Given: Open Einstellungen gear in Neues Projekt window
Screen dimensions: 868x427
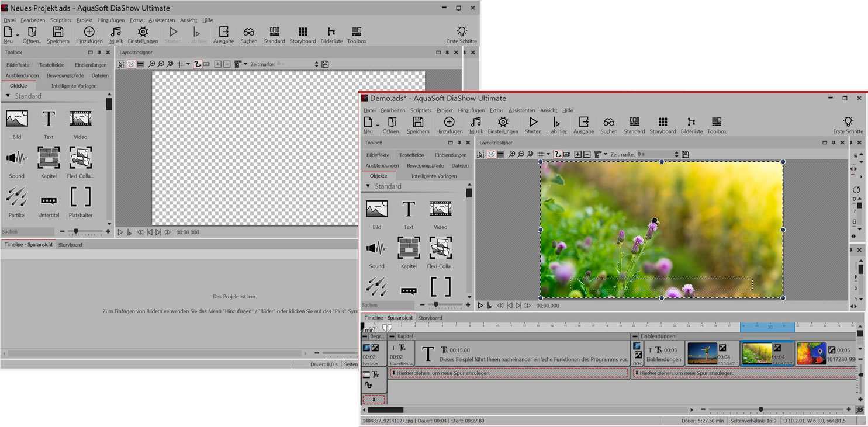Looking at the screenshot, I should 143,32.
